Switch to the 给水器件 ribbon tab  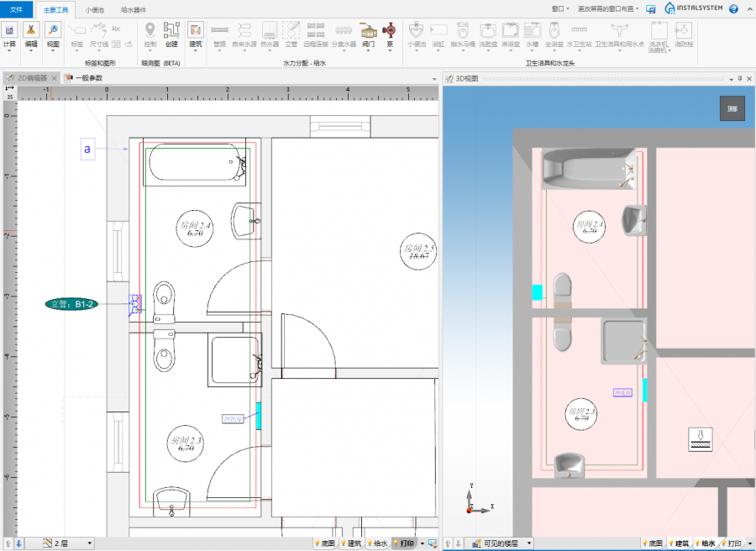[x=133, y=9]
